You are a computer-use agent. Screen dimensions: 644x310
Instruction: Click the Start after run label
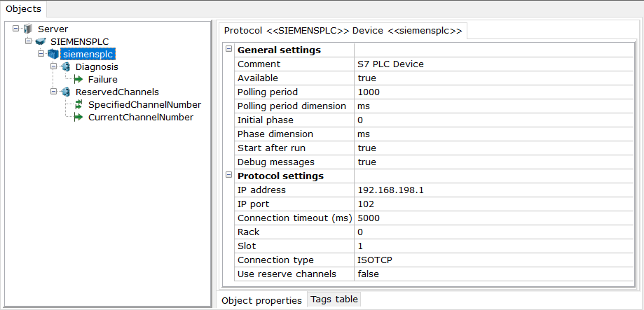pyautogui.click(x=271, y=148)
